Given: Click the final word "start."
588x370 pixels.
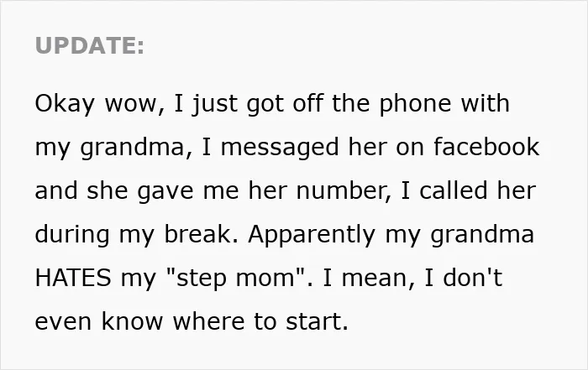Looking at the screenshot, I should [x=318, y=321].
